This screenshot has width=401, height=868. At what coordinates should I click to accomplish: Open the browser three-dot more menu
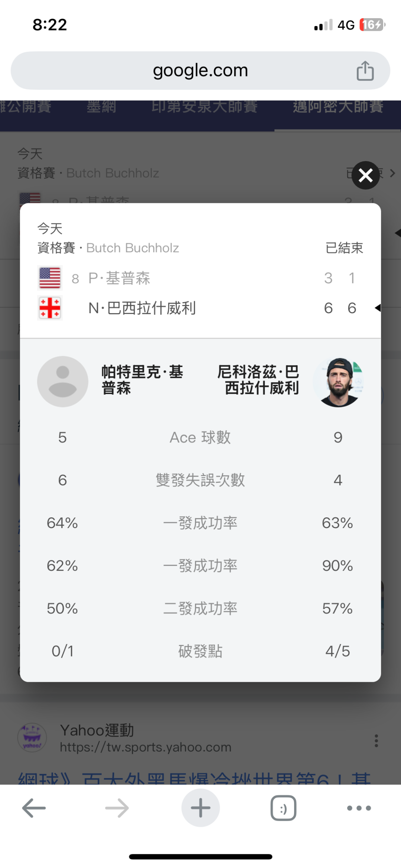[359, 808]
